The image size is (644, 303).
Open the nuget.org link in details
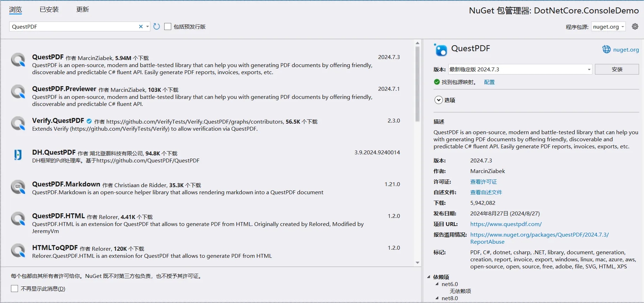pyautogui.click(x=626, y=50)
